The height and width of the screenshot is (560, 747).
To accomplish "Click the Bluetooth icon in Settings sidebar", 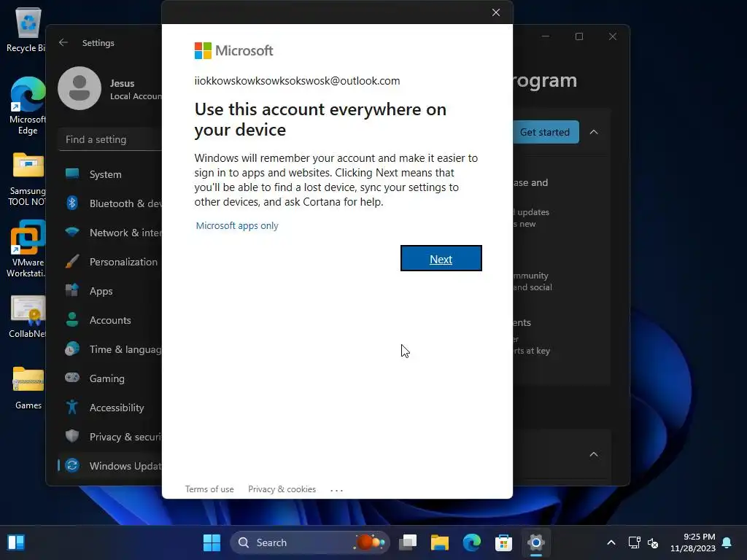I will [x=72, y=203].
